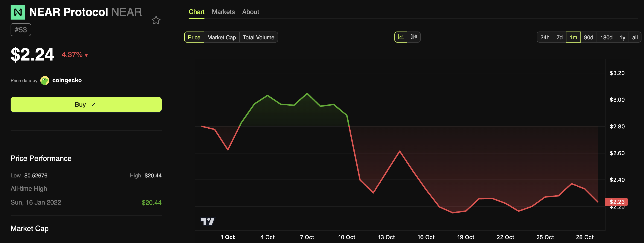Select the Total Volume data toggle
The height and width of the screenshot is (243, 644).
(x=259, y=37)
